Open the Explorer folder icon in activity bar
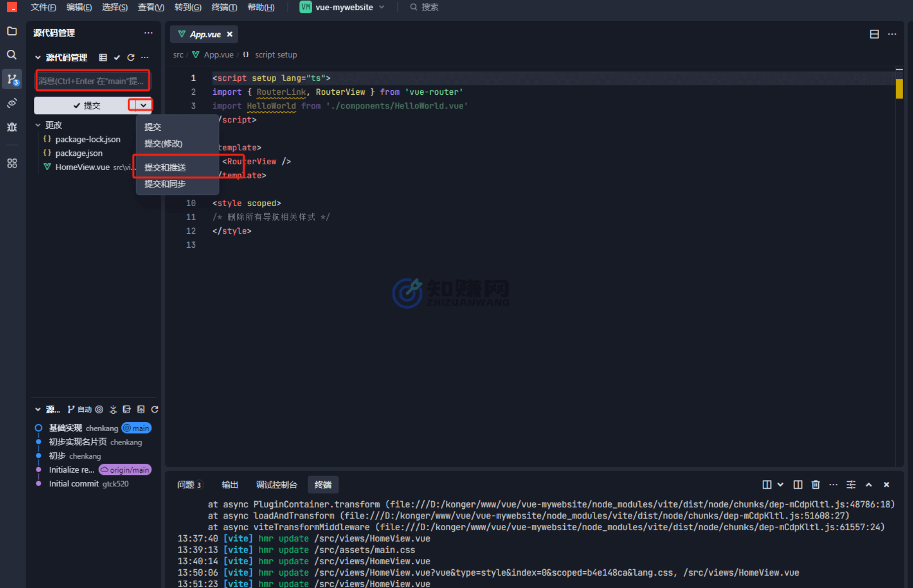 click(x=12, y=32)
